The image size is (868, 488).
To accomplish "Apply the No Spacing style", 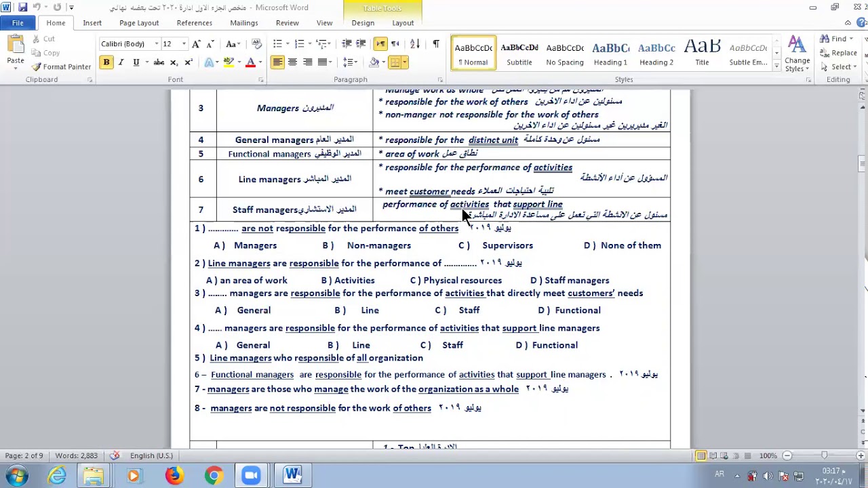I will pyautogui.click(x=565, y=53).
